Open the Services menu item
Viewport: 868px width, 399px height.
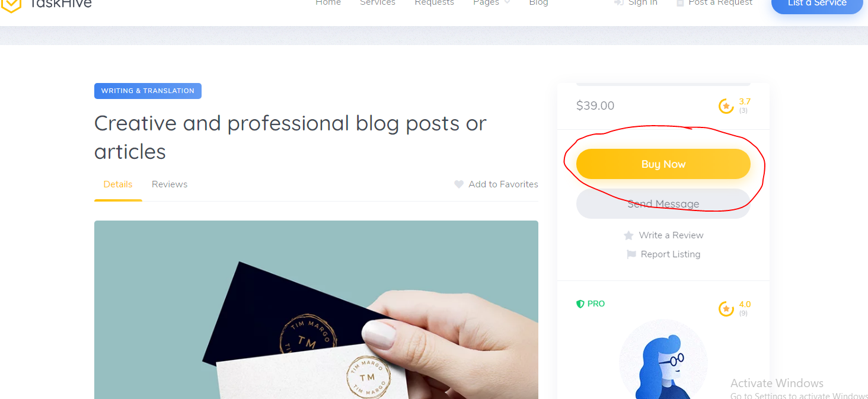378,3
